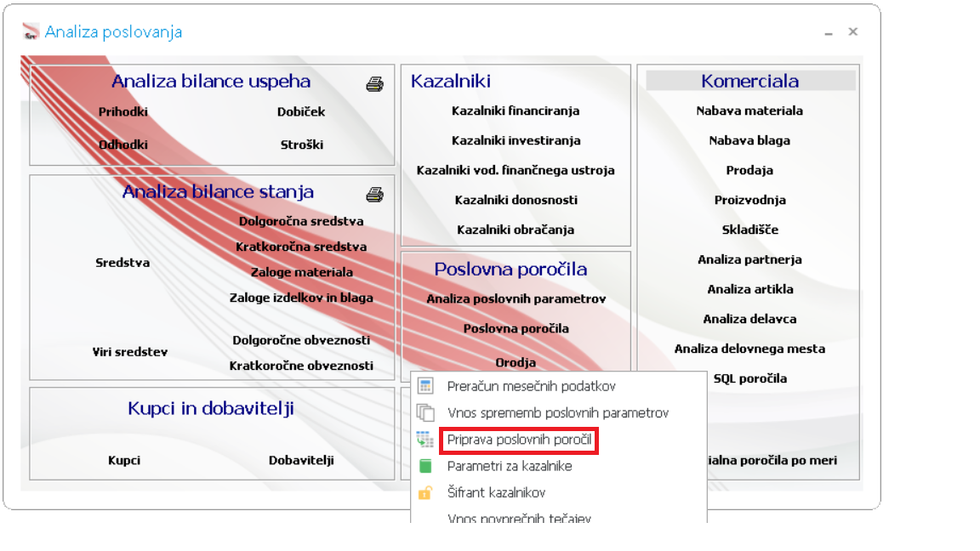
Task: Open Kazalniki investiranja
Action: [x=516, y=140]
